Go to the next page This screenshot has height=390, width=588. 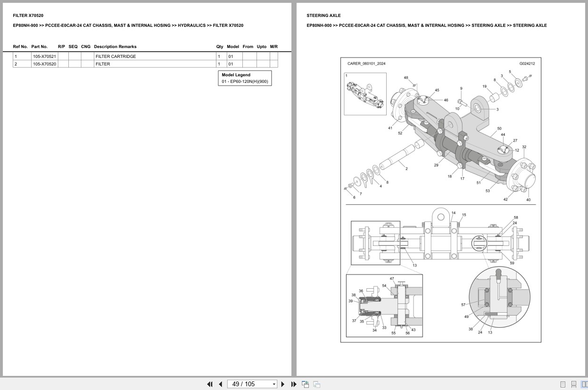point(283,384)
